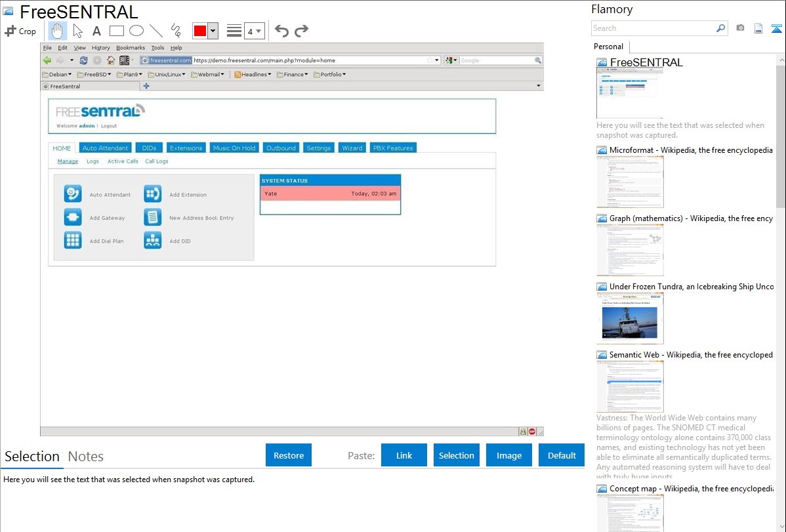Click the Add DID icon
Viewport: 786px width, 532px height.
pos(152,240)
